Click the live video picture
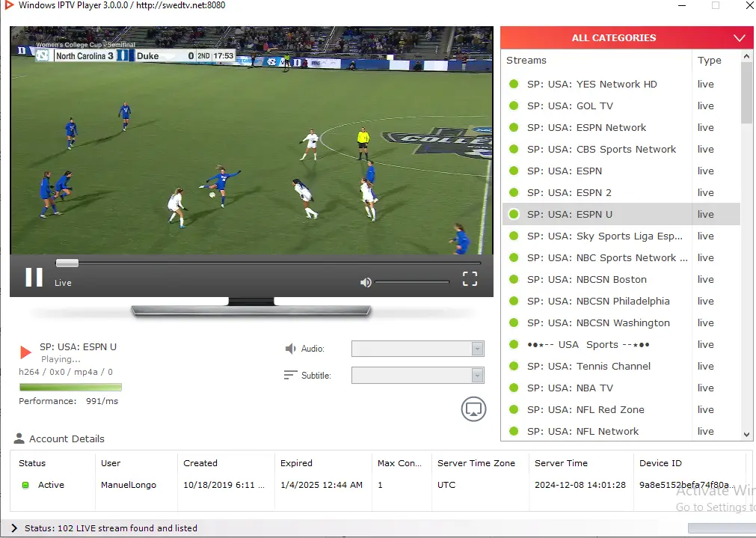756x538 pixels. tap(251, 140)
